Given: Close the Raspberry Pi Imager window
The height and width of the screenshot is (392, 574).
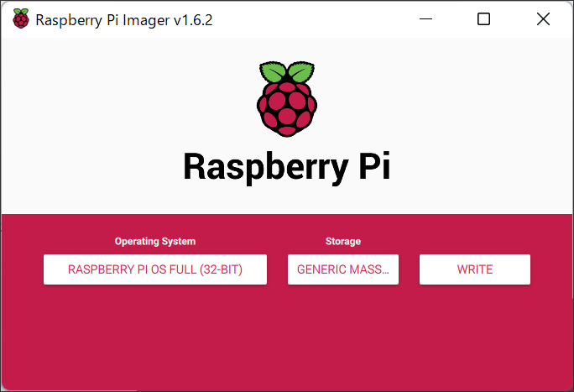Looking at the screenshot, I should (543, 19).
